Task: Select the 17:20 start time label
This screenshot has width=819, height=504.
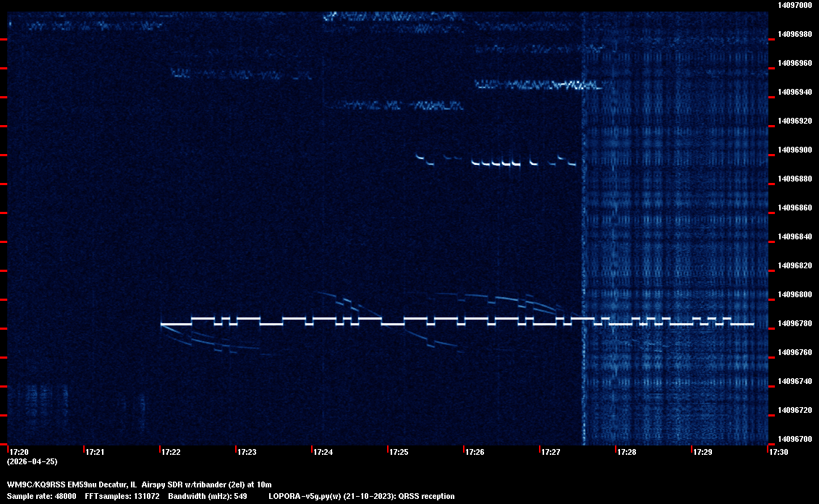Action: (19, 453)
